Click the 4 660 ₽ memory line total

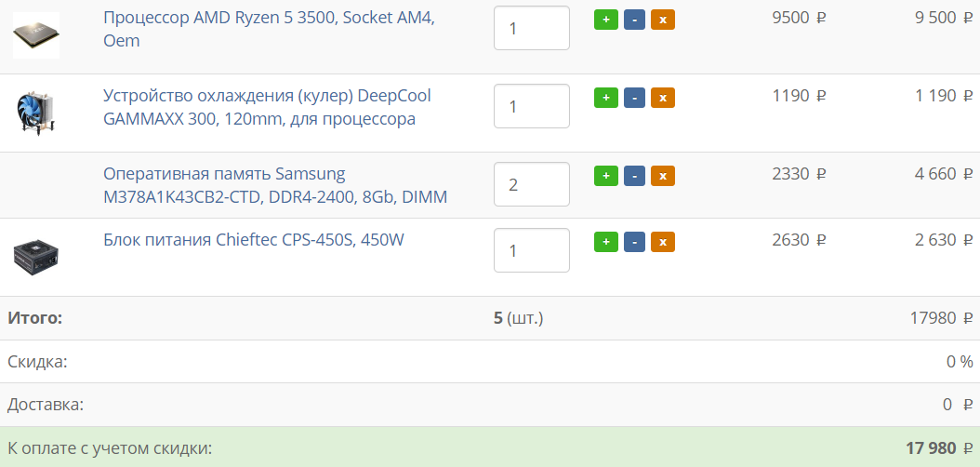[944, 174]
